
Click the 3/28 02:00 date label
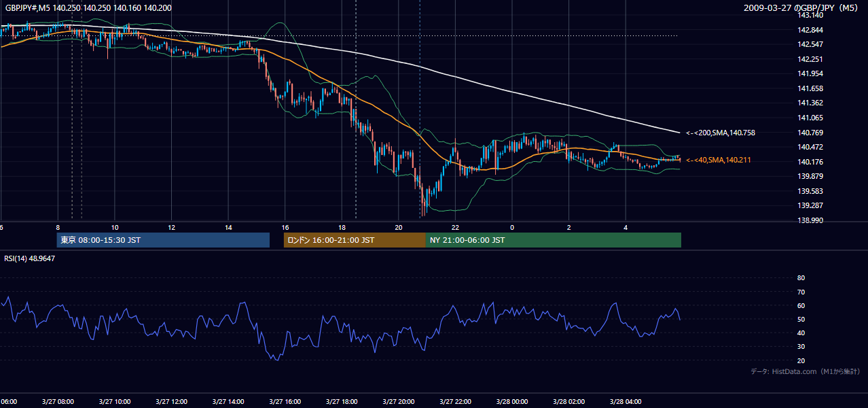tap(568, 401)
